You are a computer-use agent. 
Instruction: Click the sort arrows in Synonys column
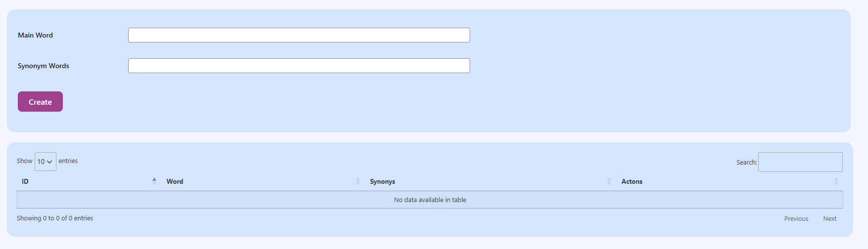[x=609, y=181]
